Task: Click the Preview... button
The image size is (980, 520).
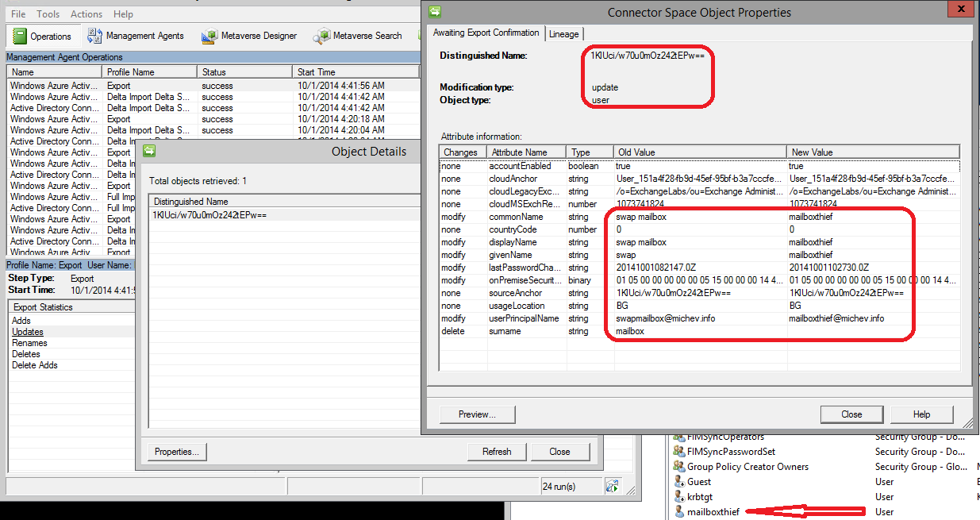Action: coord(477,414)
